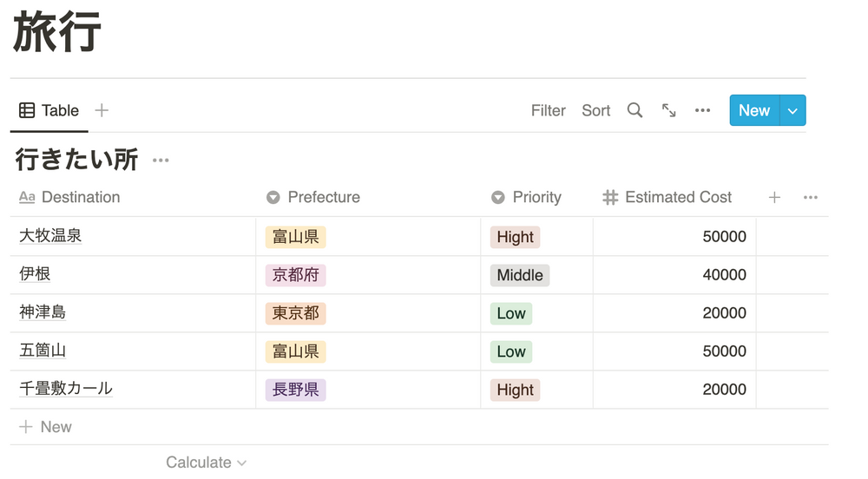
Task: Add a new column with plus icon
Action: 774,198
